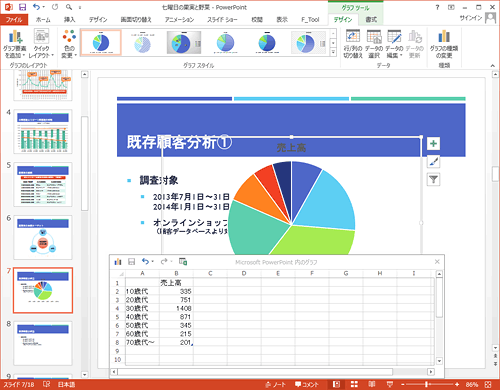Click Change Chart Type (グラフの種類の変更) icon
This screenshot has width=500, height=390.
point(444,44)
